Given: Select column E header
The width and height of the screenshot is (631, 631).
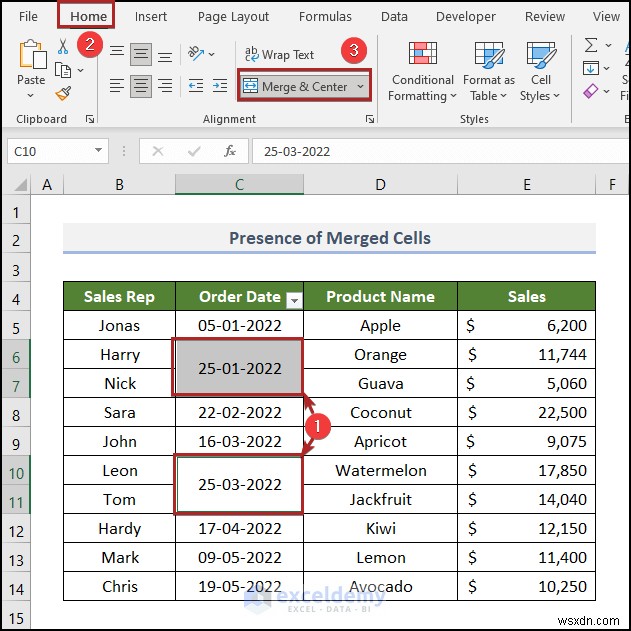Looking at the screenshot, I should pos(526,185).
